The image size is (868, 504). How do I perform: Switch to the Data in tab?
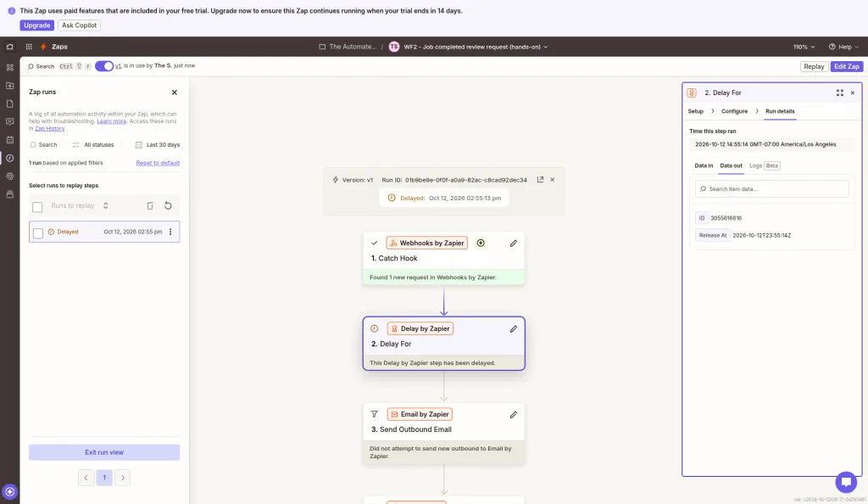click(x=704, y=165)
